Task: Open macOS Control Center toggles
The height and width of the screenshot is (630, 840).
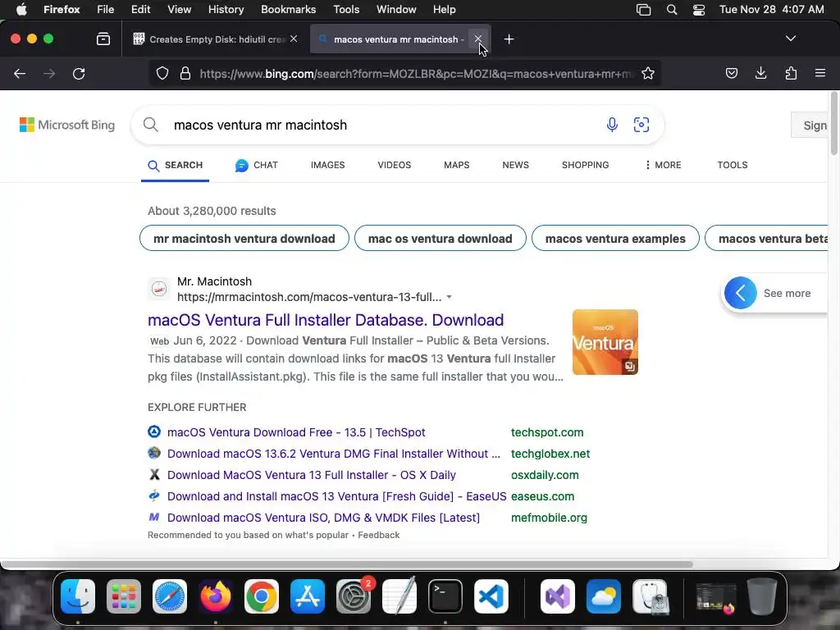Action: (x=699, y=10)
